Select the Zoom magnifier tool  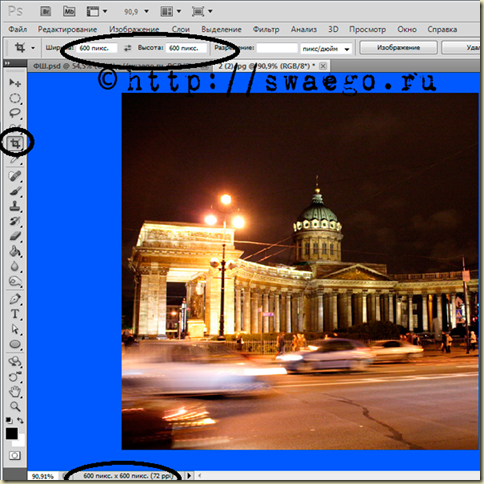click(15, 406)
